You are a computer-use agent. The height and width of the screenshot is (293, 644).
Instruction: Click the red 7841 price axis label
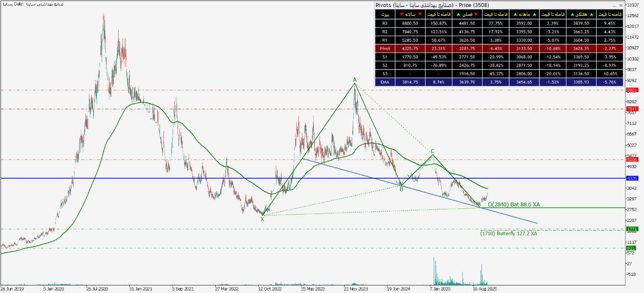[632, 109]
